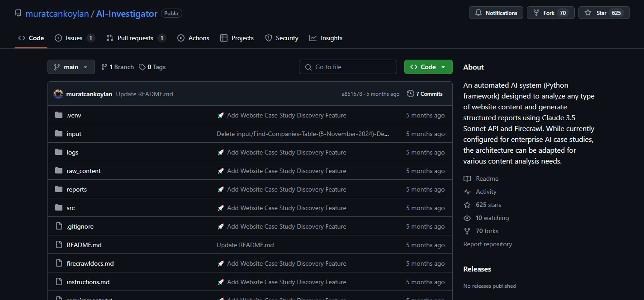Open the Projects tab
The height and width of the screenshot is (300, 644).
pyautogui.click(x=237, y=38)
